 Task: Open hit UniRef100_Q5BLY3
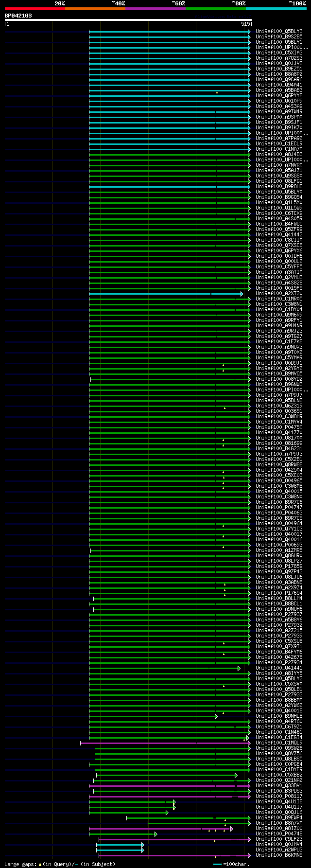coord(279,32)
